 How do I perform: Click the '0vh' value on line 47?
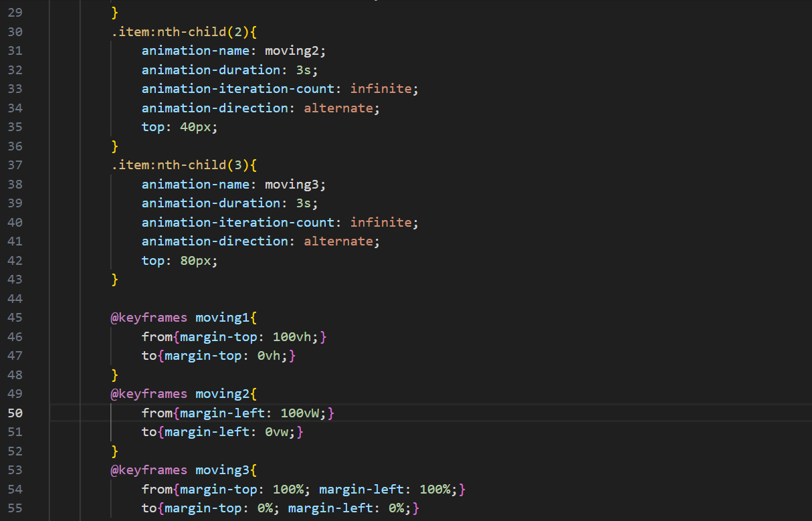point(268,356)
